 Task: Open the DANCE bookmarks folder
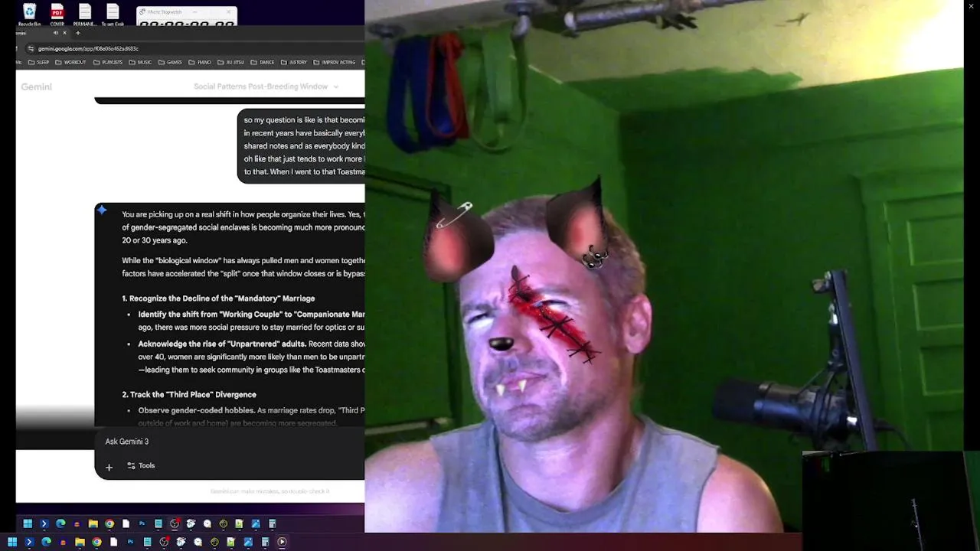point(263,62)
